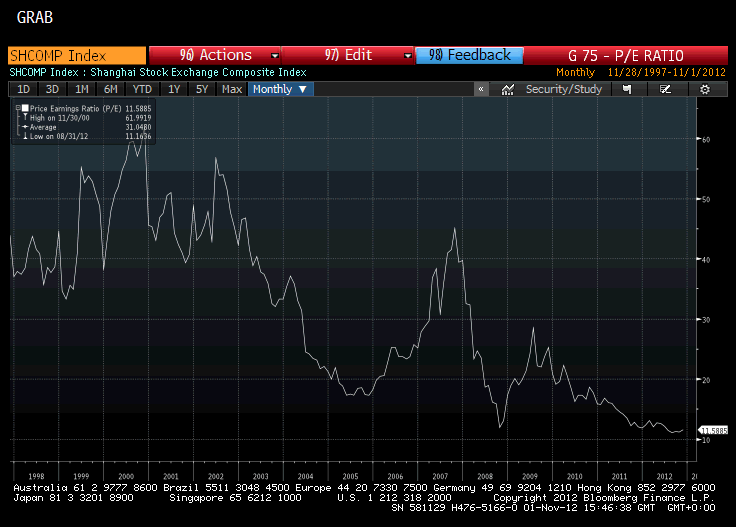
Task: Click the Shanghai Stock Exchange Composite Index label
Action: click(x=198, y=72)
